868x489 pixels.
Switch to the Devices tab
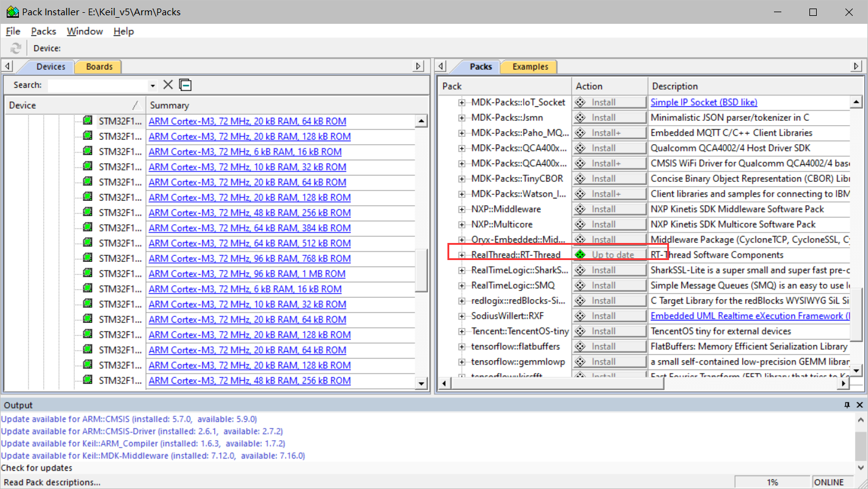point(51,67)
